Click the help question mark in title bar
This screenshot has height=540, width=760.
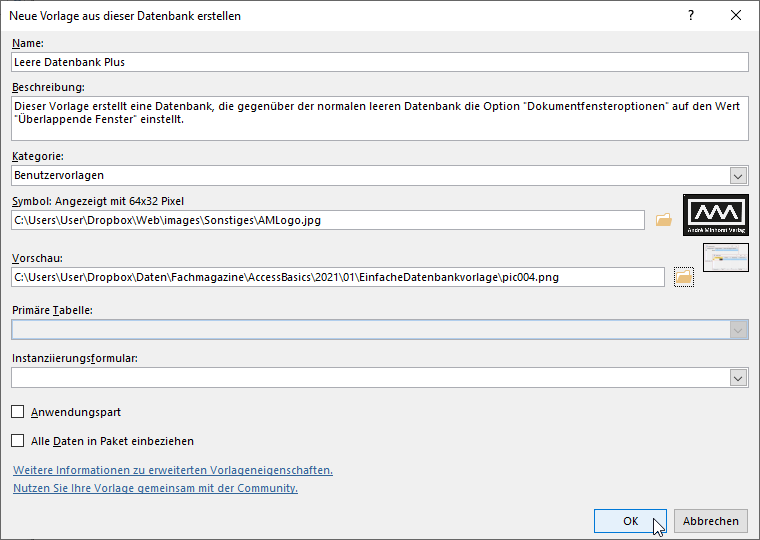(x=690, y=16)
